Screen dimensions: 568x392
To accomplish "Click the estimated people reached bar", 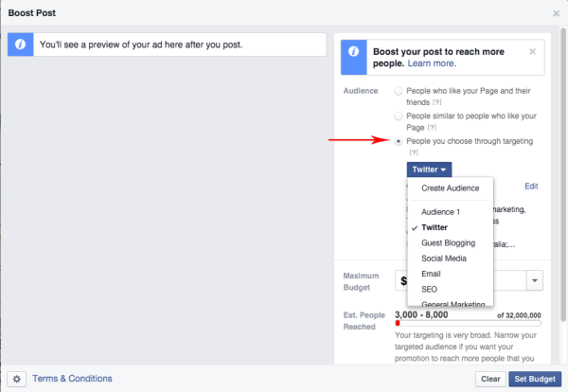I will pos(468,323).
